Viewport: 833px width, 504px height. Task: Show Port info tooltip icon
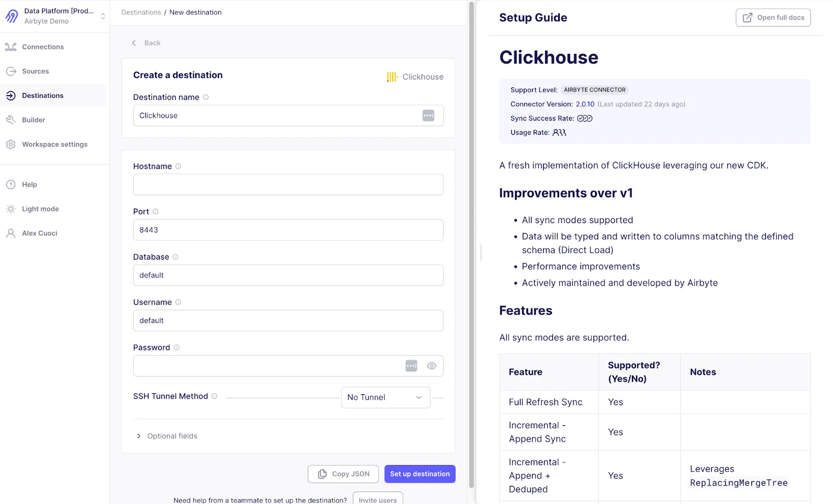click(155, 212)
